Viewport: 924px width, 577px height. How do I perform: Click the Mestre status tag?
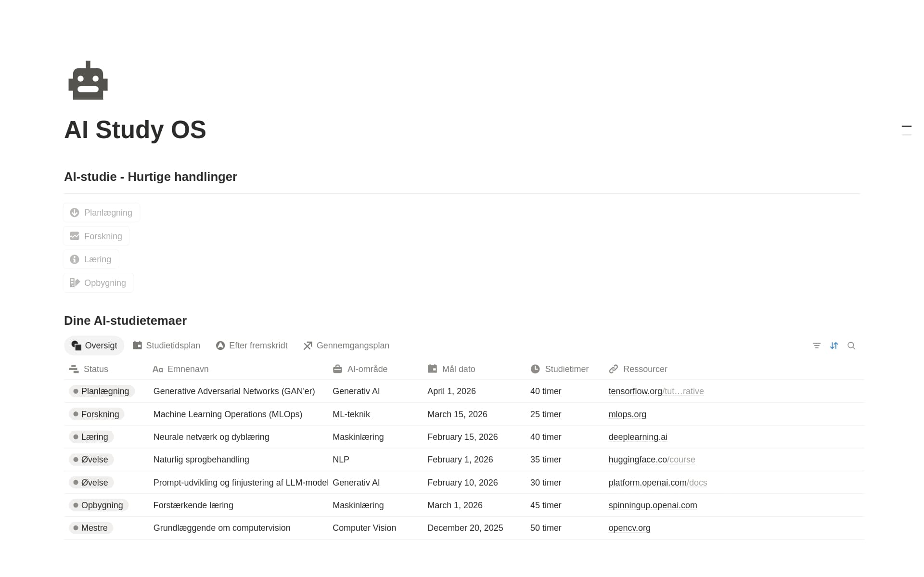(91, 528)
